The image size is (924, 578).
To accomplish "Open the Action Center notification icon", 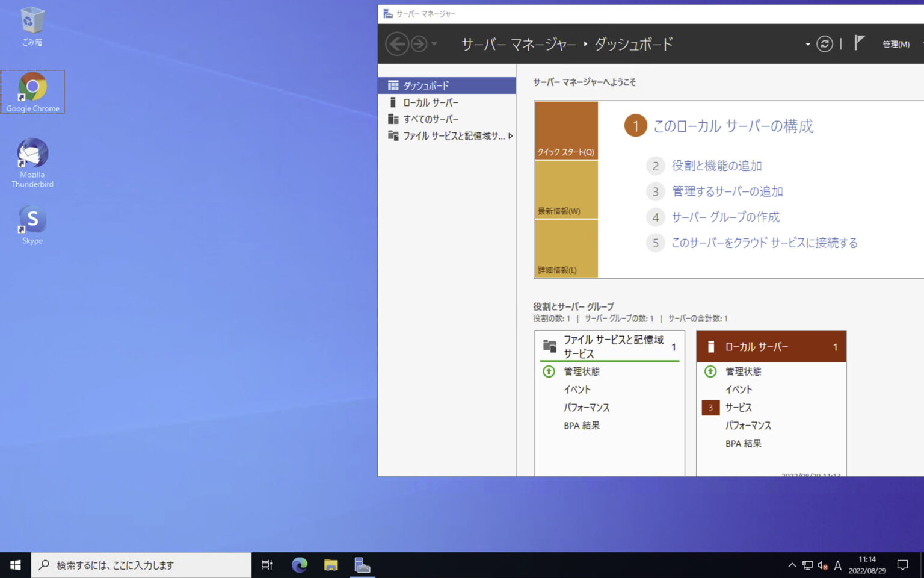I will pos(902,565).
